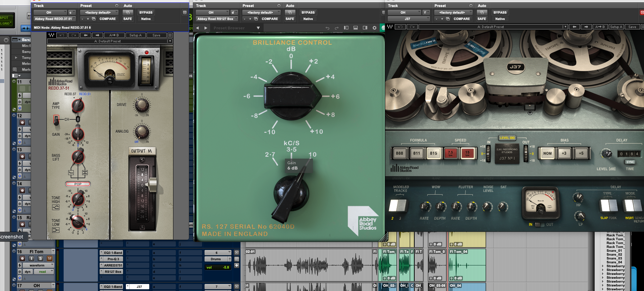Click Brilliance Control dB large knob
644x291 pixels.
coord(292,96)
